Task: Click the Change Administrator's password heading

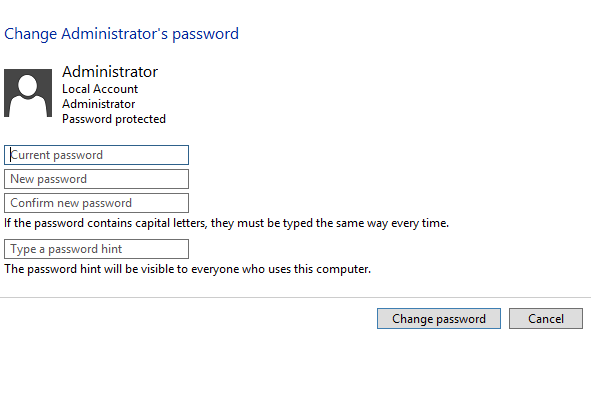Action: point(121,34)
